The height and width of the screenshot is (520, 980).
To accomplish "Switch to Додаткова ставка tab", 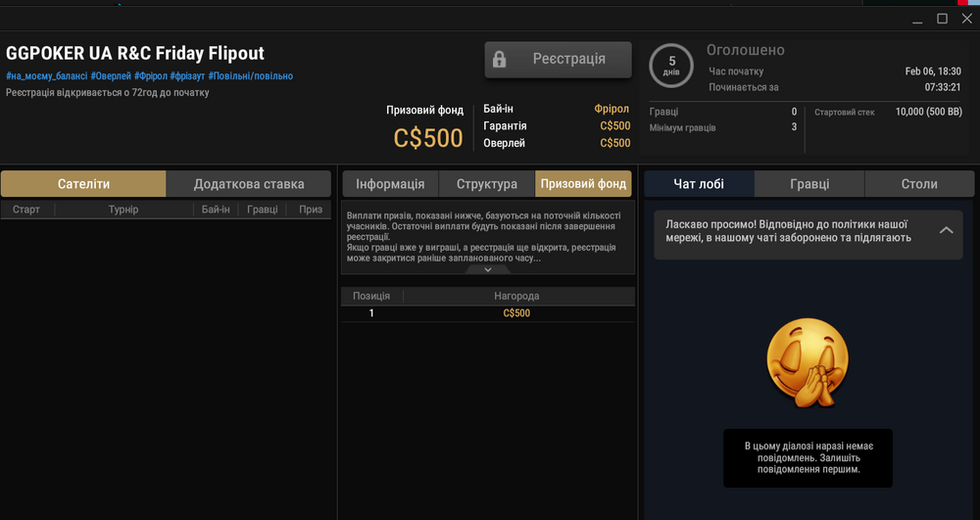I will [x=249, y=184].
